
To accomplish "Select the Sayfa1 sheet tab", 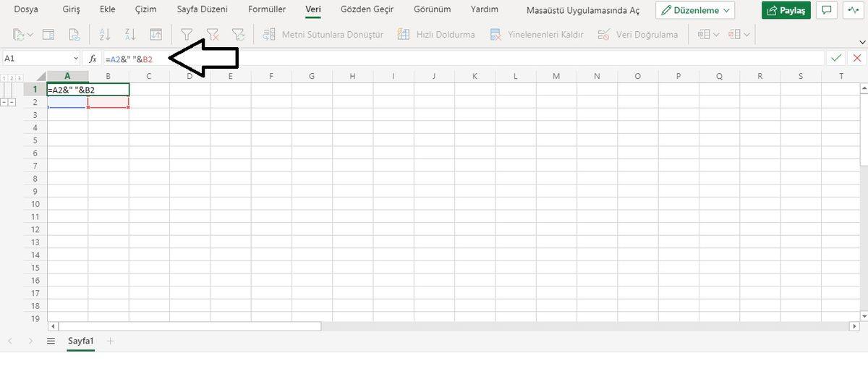I will 81,340.
